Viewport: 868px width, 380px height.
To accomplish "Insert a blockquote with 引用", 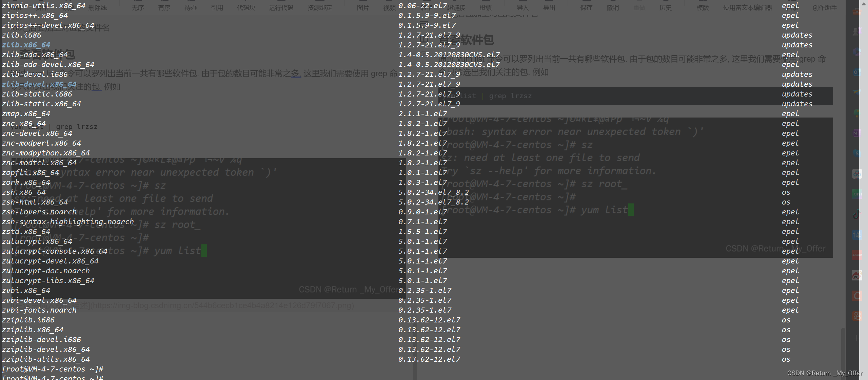I will coord(217,7).
